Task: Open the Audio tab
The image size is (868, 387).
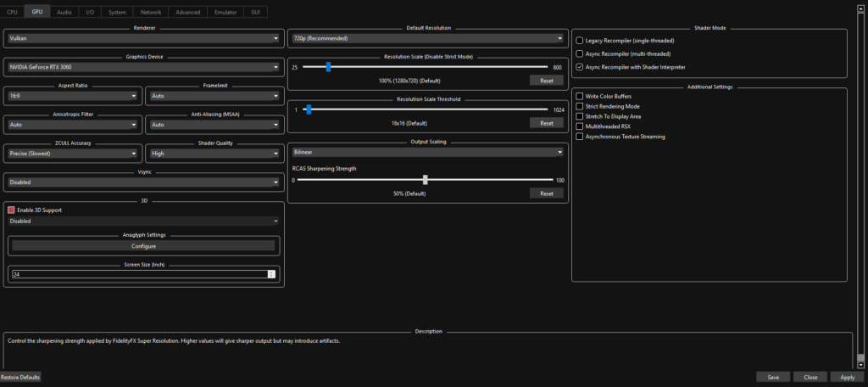Action: click(64, 12)
